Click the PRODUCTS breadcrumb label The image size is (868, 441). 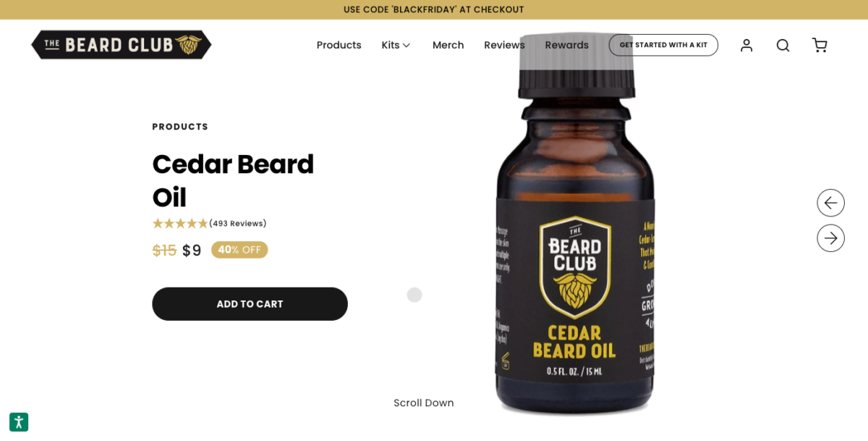tap(180, 127)
